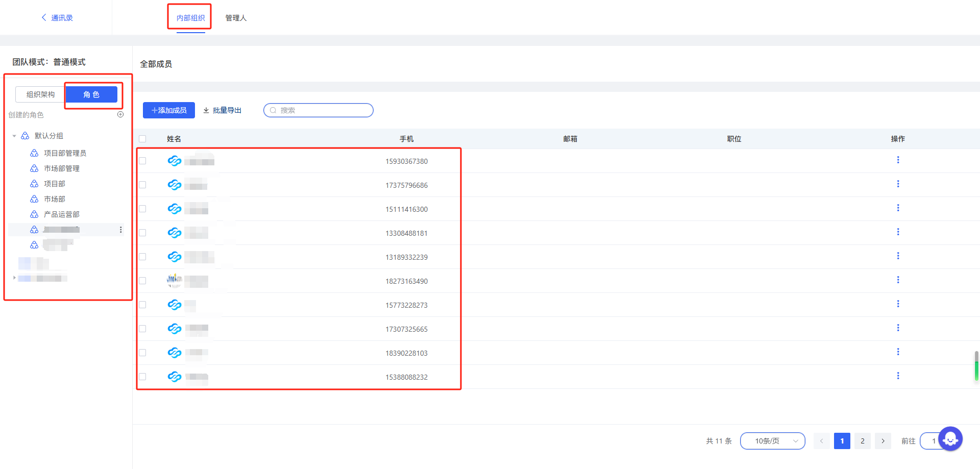Go to next page using right chevron
The image size is (980, 469).
[x=883, y=441]
